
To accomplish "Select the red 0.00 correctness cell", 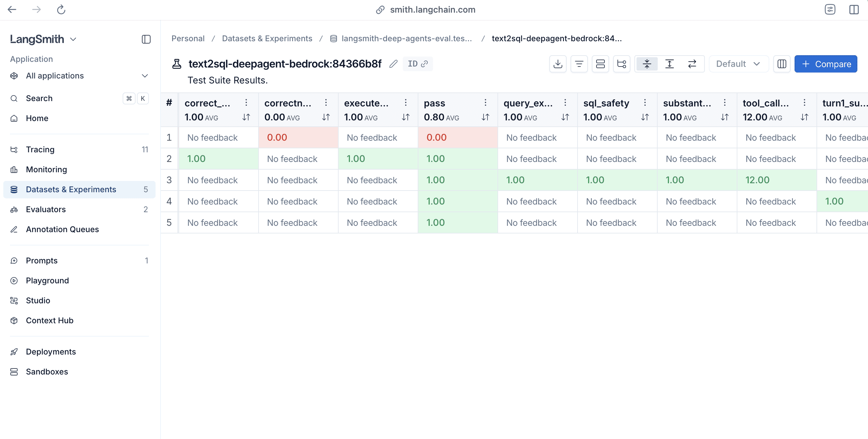I will [298, 138].
